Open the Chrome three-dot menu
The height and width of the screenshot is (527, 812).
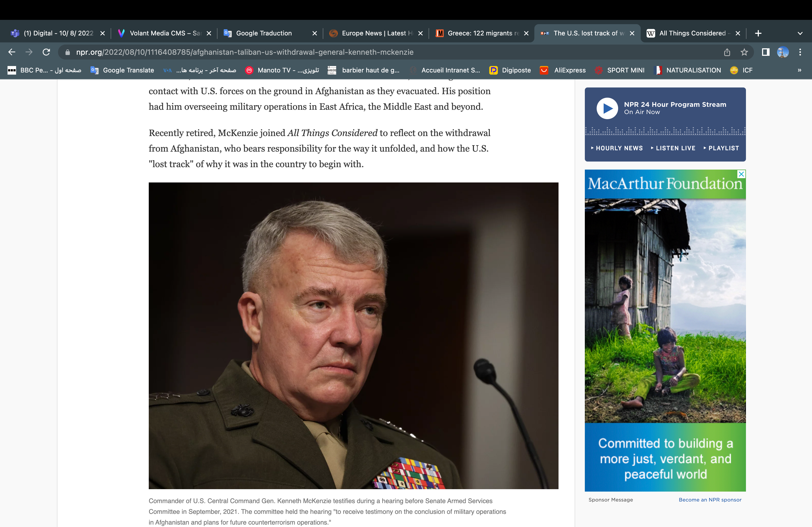(x=800, y=52)
